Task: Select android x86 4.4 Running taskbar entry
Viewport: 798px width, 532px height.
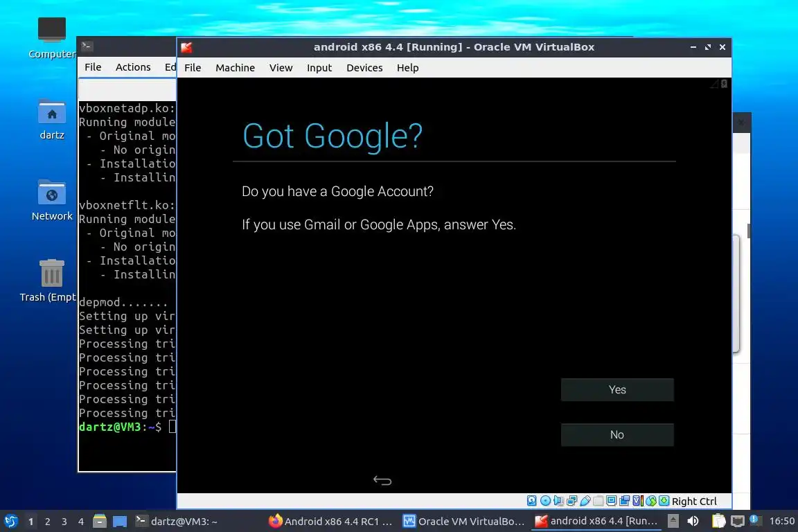Action: (596, 522)
